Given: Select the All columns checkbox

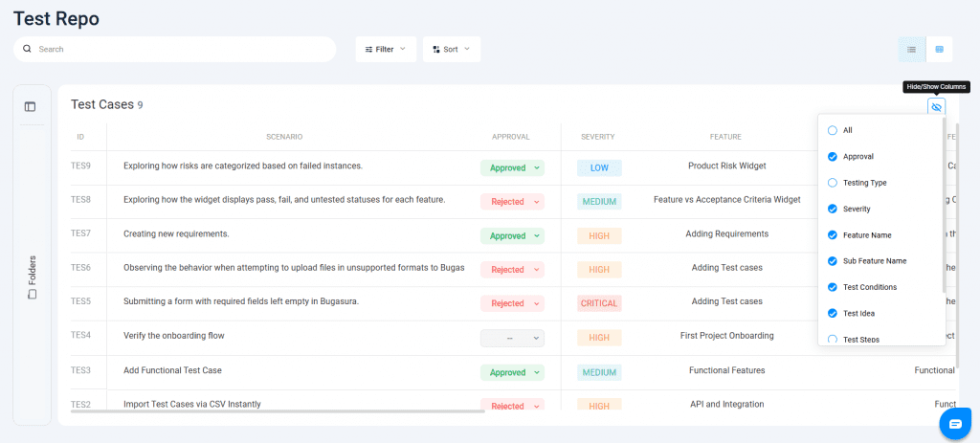Looking at the screenshot, I should pos(832,130).
